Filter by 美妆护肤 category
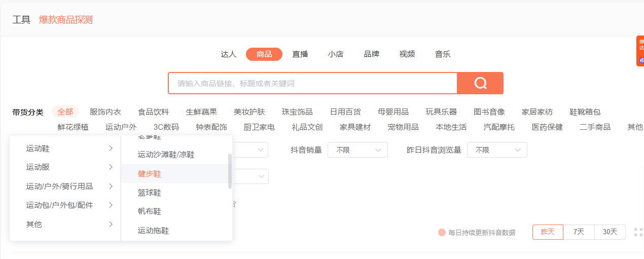The image size is (644, 259). (249, 112)
